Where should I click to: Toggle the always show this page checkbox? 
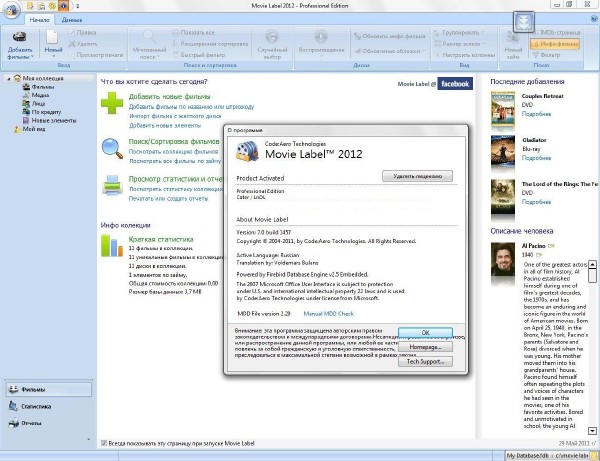105,441
